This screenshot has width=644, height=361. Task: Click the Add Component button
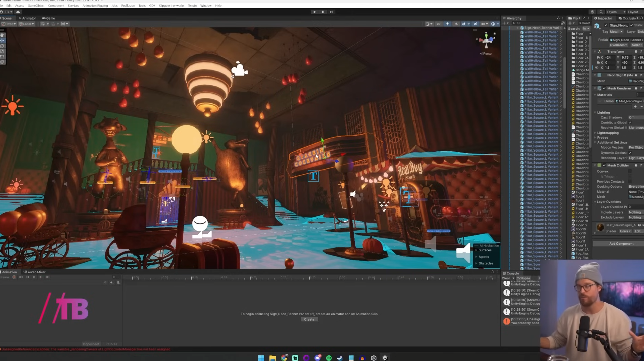[621, 244]
